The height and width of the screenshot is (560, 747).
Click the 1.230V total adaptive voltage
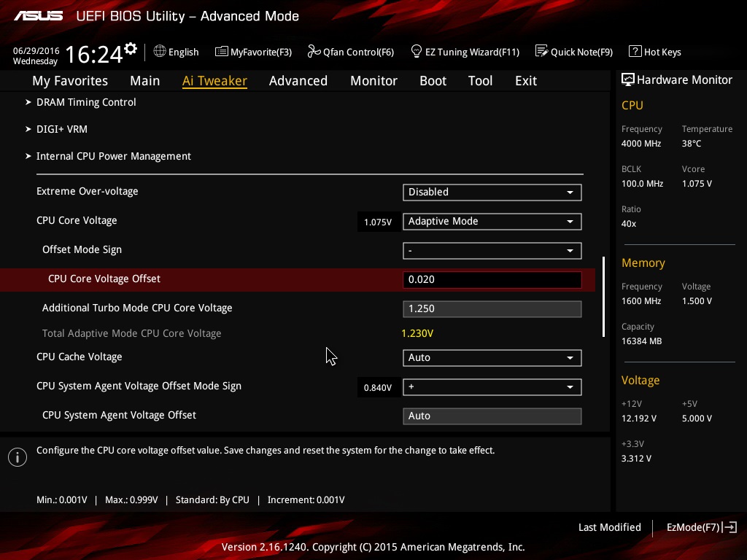point(417,333)
